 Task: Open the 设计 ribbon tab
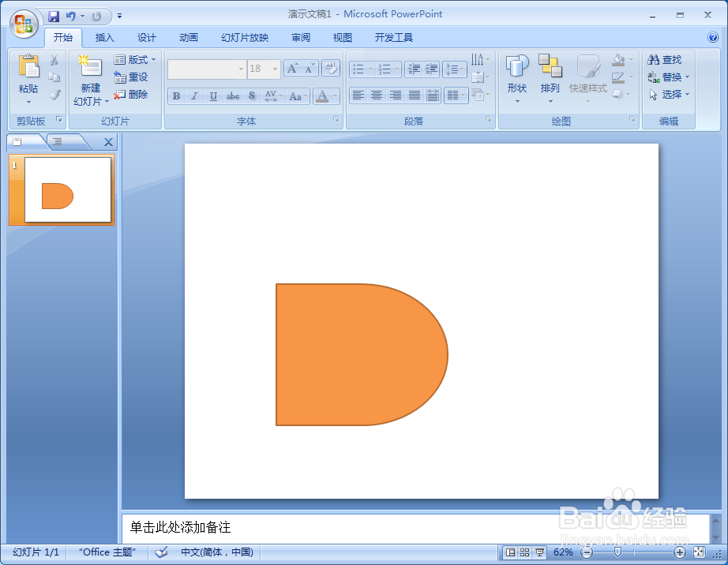(146, 38)
